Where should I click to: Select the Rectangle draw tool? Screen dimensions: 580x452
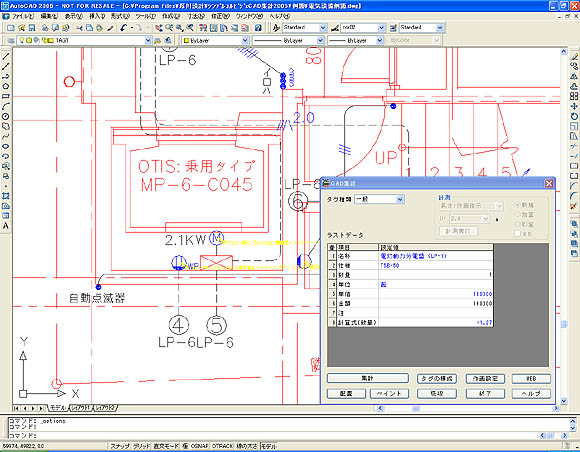tap(6, 96)
